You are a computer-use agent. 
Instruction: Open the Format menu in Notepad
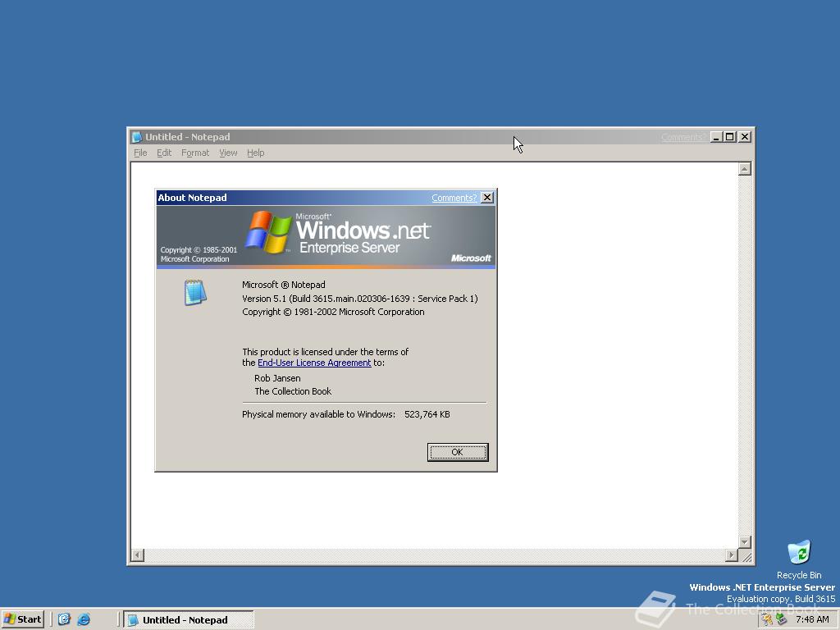[195, 153]
